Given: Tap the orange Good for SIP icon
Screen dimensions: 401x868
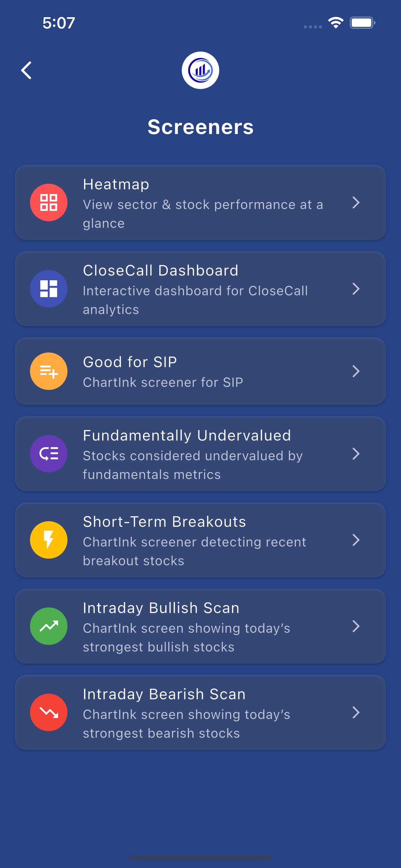Looking at the screenshot, I should 49,371.
